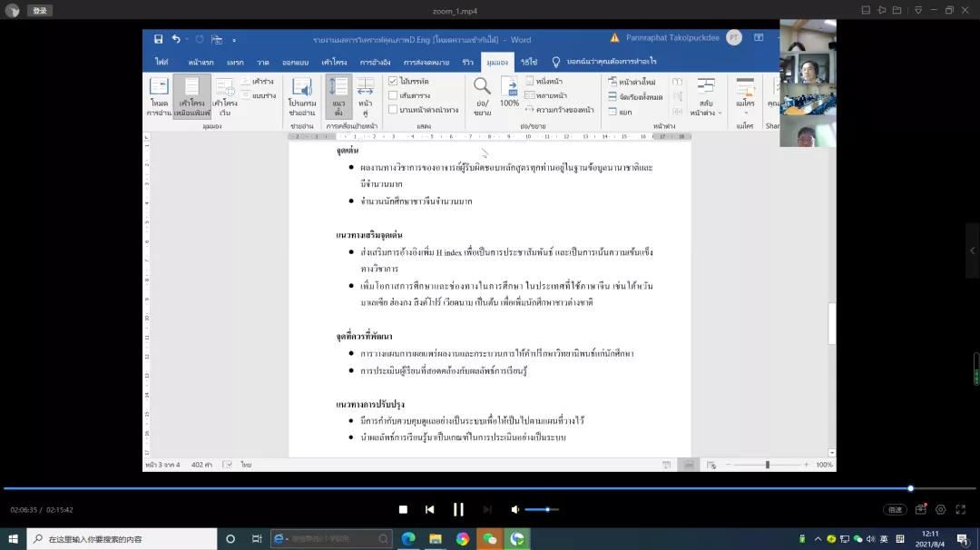Screen dimensions: 980x550
Task: Set zoom with the 100% ribbon button
Action: click(x=509, y=93)
